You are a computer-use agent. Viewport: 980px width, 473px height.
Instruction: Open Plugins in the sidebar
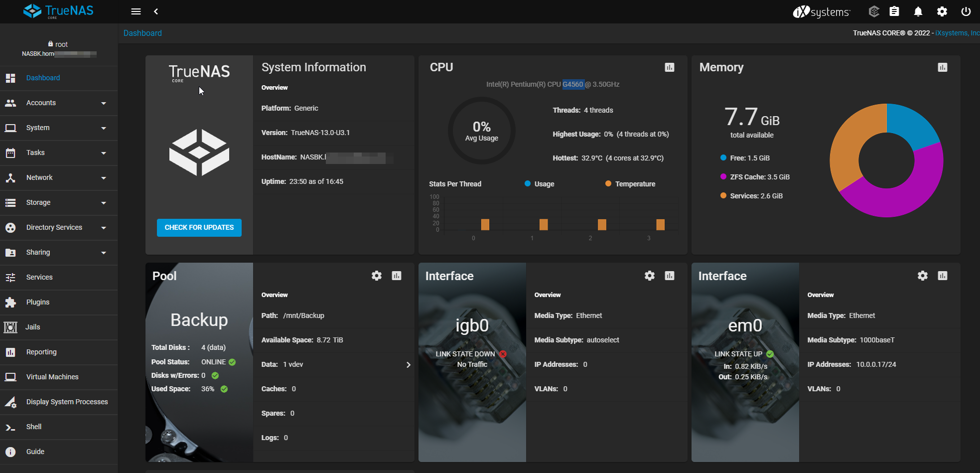[x=59, y=303]
